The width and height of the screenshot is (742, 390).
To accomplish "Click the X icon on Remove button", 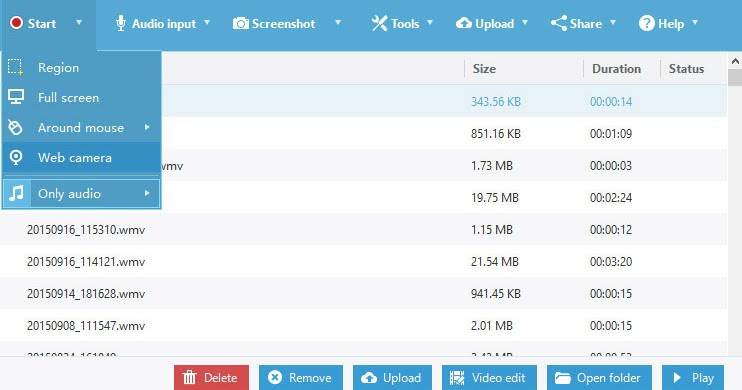I will [x=274, y=377].
